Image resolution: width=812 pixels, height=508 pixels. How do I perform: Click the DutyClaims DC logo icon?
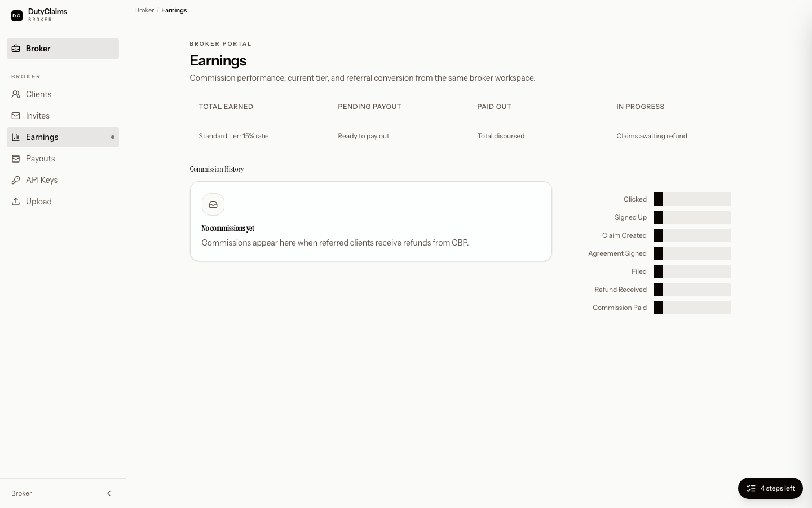(x=17, y=16)
